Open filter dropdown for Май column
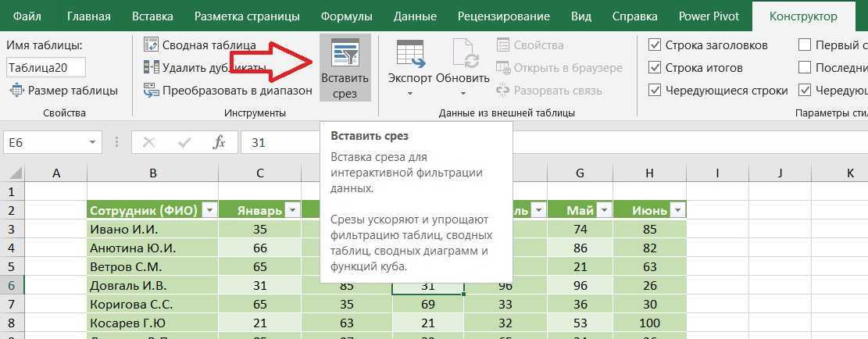The width and height of the screenshot is (868, 339). coord(604,210)
